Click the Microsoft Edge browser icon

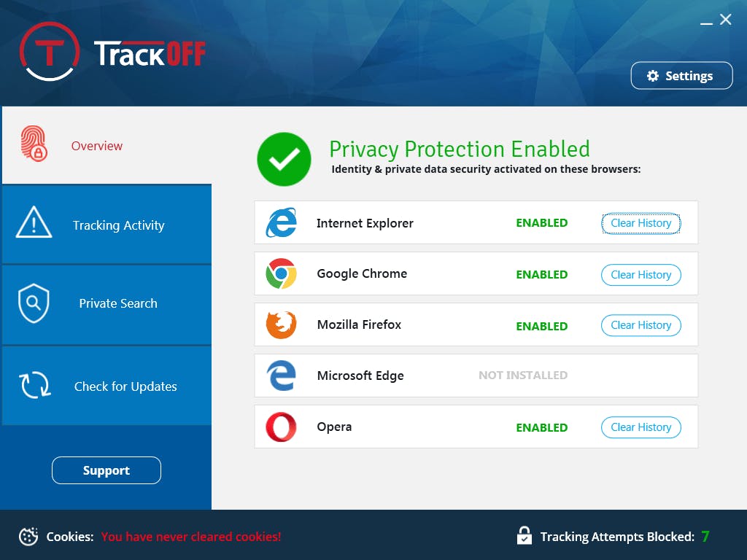pos(281,376)
